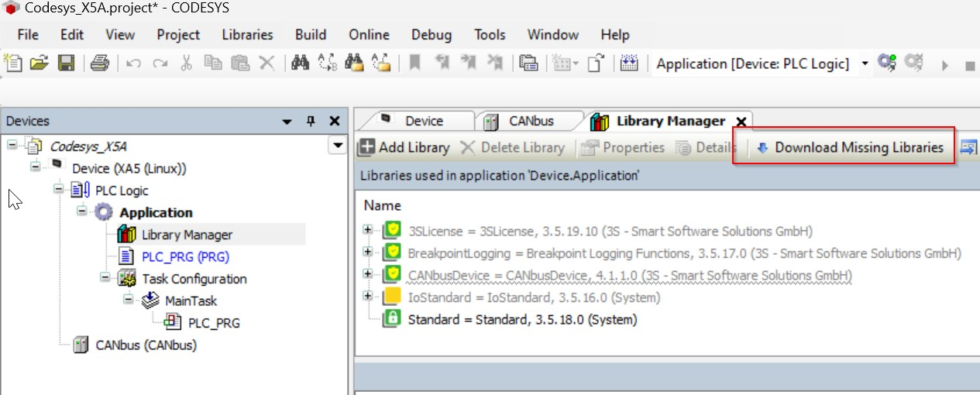Viewport: 980px width, 395px height.
Task: Open the active application dropdown
Action: pyautogui.click(x=865, y=64)
